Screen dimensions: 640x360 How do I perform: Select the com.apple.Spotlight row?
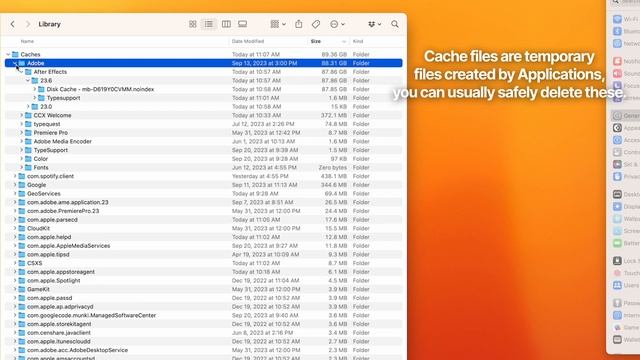click(203, 281)
